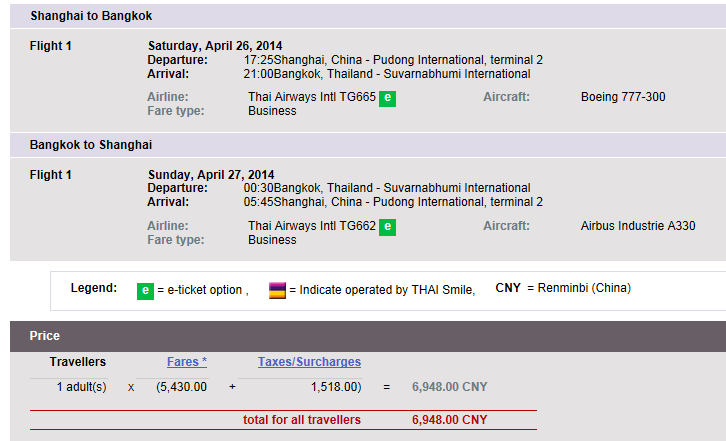Click the Boeing 777-300 aircraft text
Viewport: 726px width, 441px height.
point(622,98)
